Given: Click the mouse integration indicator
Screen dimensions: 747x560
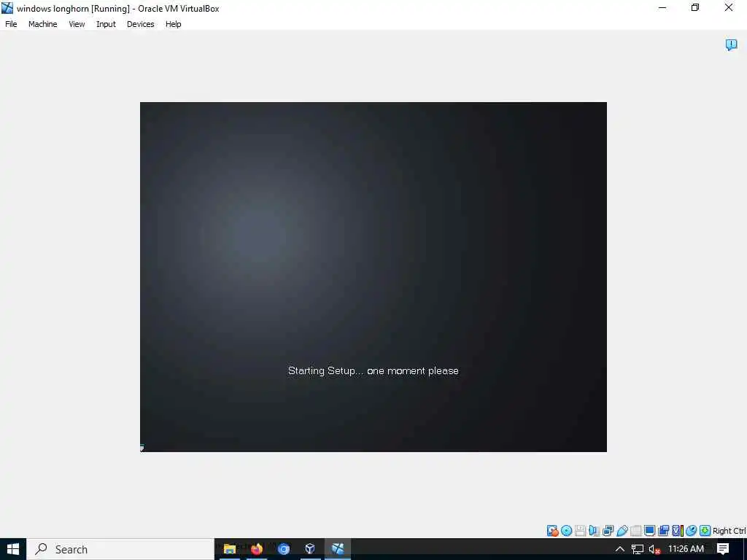Looking at the screenshot, I should [x=692, y=531].
